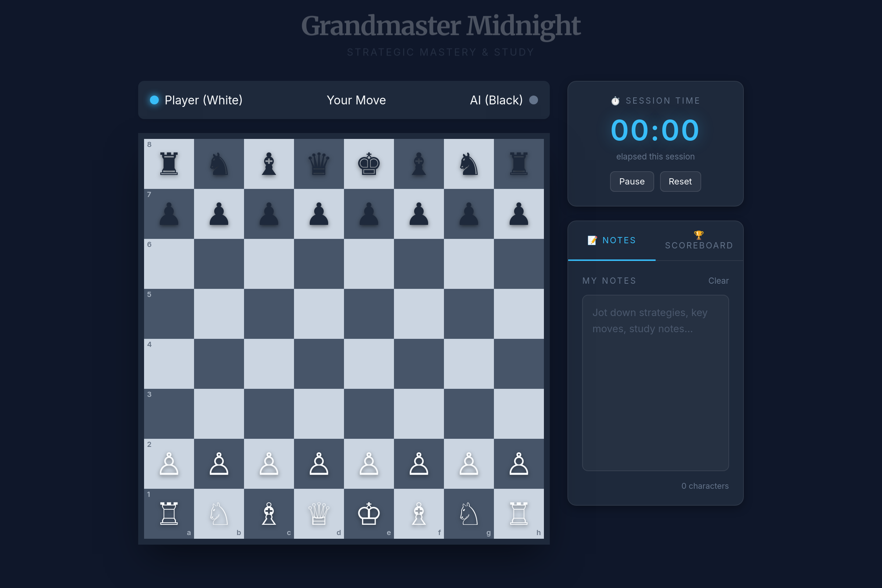Select the white pawn on a2

(x=169, y=464)
